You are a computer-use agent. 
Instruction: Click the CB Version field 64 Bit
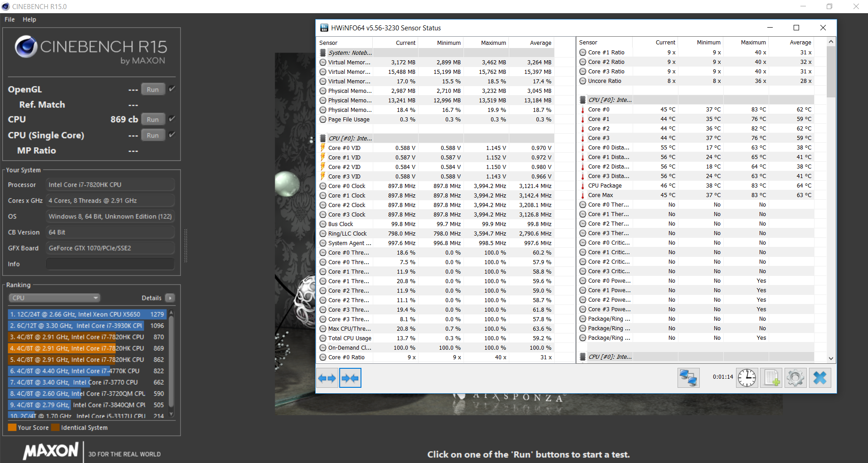pos(110,232)
